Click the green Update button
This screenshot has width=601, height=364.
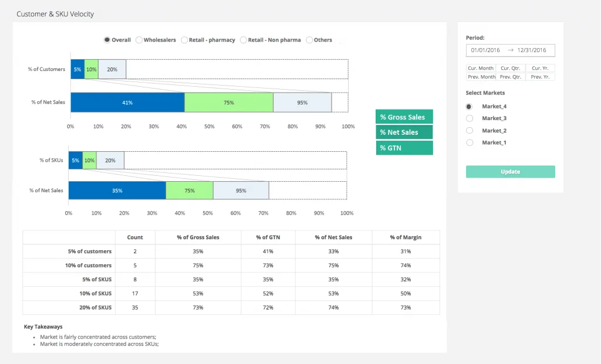pos(510,172)
